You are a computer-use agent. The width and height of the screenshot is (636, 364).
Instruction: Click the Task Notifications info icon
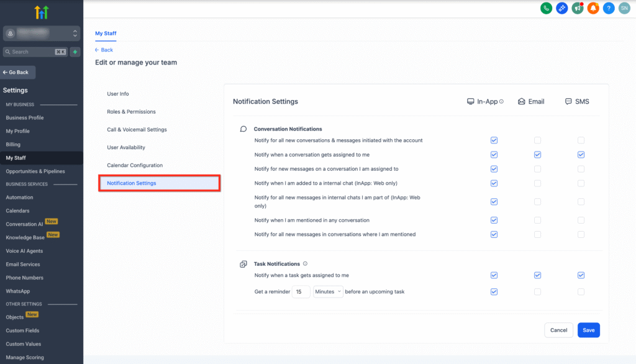point(305,264)
